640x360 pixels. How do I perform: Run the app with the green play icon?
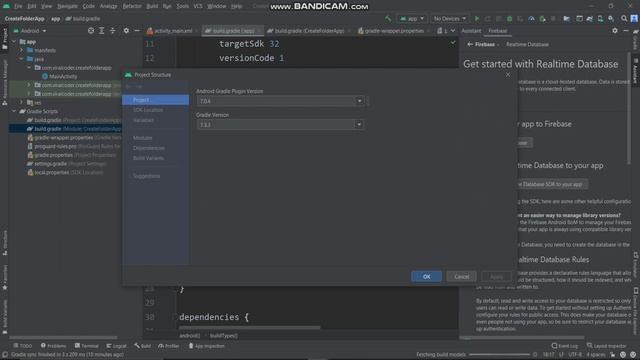coord(476,19)
